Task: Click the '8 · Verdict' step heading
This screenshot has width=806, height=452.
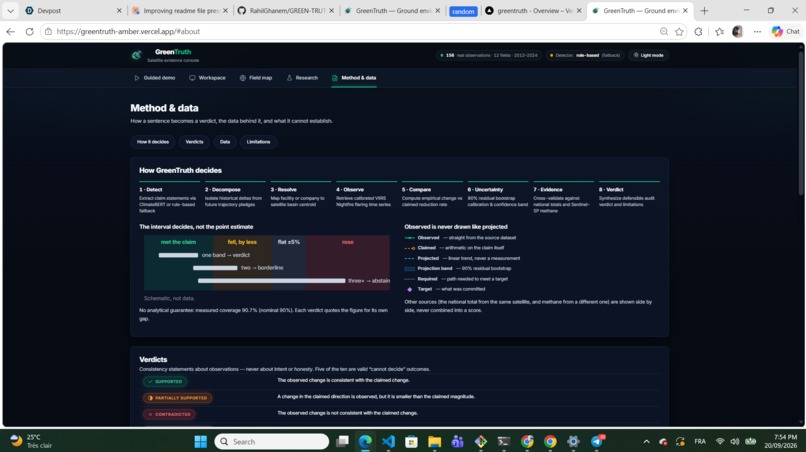Action: (x=611, y=189)
